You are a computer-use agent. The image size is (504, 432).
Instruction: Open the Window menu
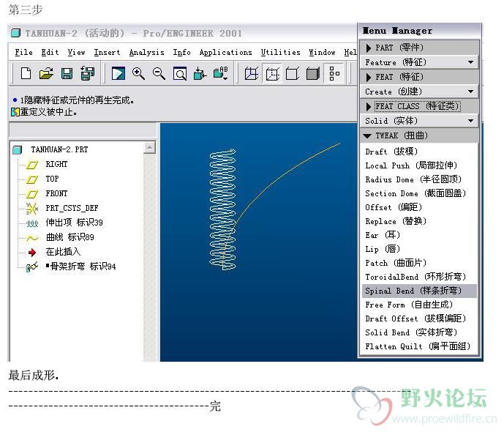322,53
